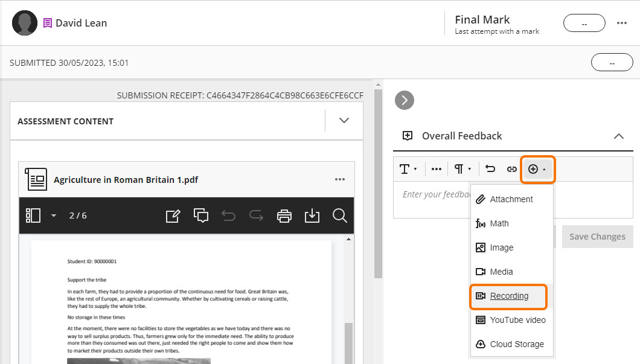
Task: Insert a link in the feedback editor
Action: (511, 169)
